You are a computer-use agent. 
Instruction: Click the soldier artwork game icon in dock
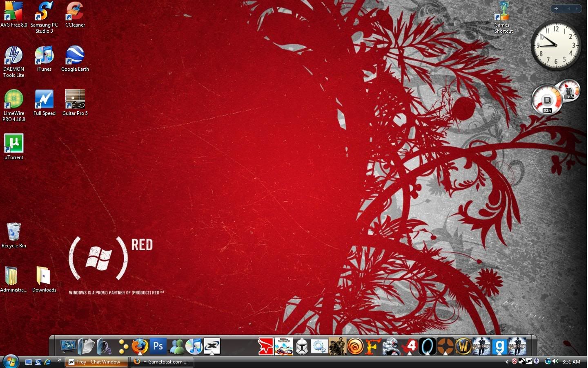pos(337,347)
